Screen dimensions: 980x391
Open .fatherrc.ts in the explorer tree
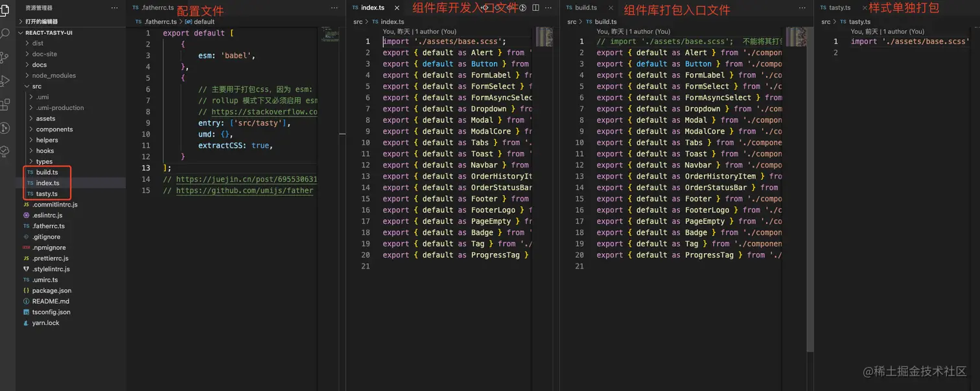70,226
